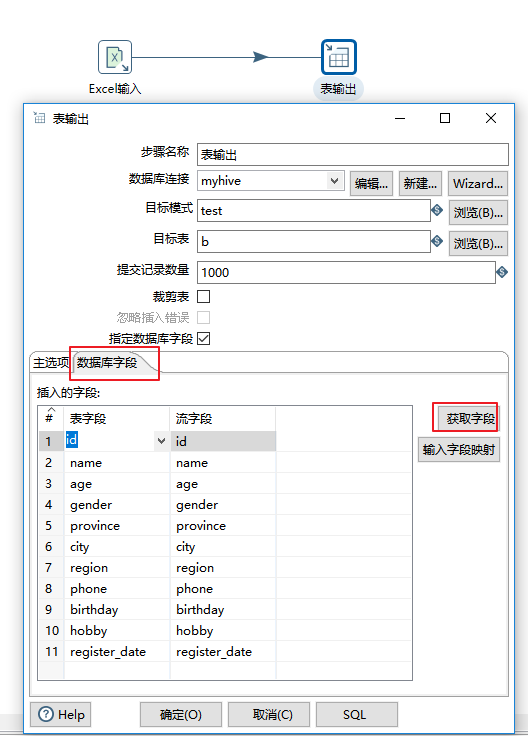Expand the 表字段 dropdown in row 1

click(161, 441)
